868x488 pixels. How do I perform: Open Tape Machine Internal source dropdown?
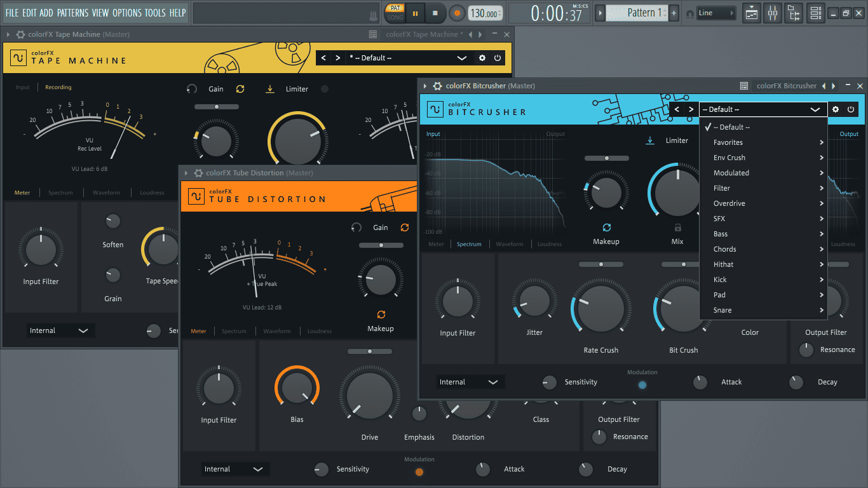pos(59,330)
